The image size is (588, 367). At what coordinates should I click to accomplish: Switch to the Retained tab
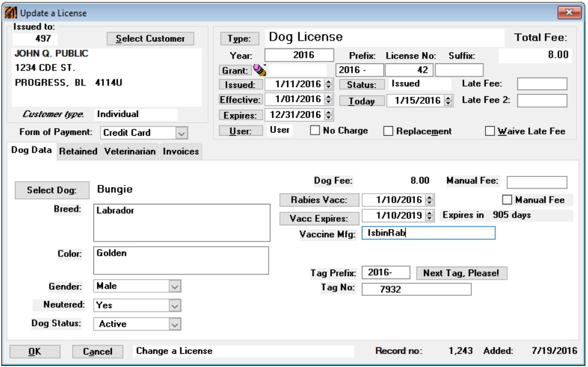(x=78, y=152)
